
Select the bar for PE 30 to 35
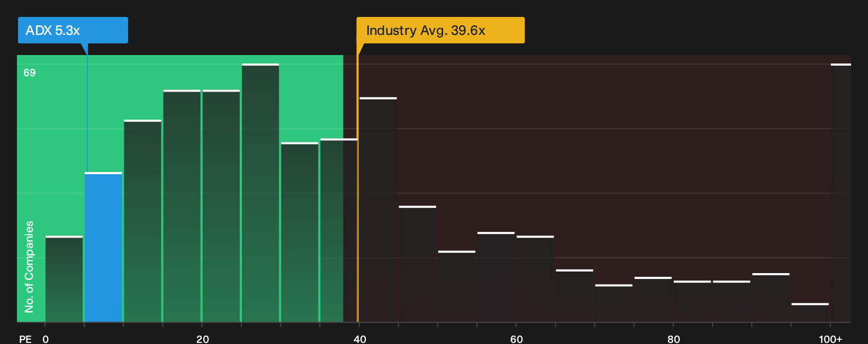(x=300, y=232)
